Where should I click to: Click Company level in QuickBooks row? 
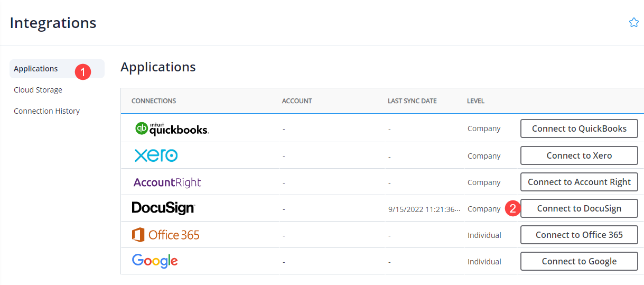(x=484, y=128)
